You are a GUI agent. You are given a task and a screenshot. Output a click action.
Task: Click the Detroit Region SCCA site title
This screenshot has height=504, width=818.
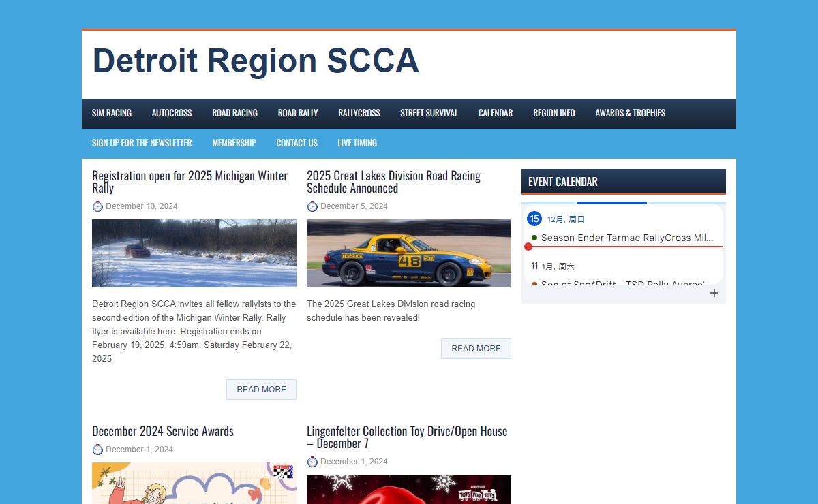256,61
